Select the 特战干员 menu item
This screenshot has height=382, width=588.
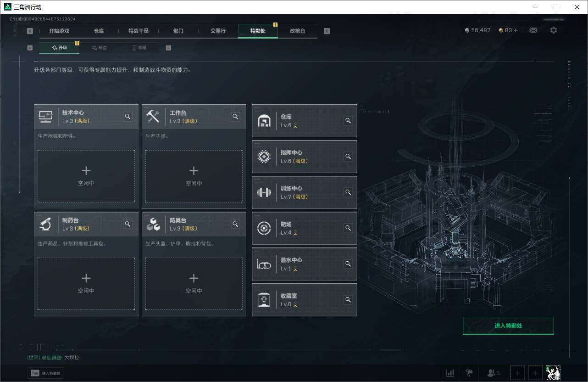pyautogui.click(x=139, y=31)
